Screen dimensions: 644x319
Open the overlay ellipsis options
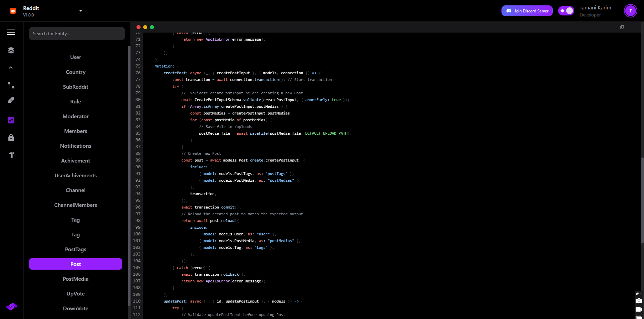(x=641, y=294)
